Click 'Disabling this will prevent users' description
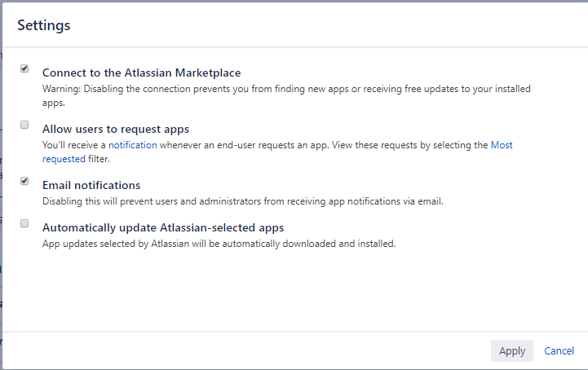Screen dimensions: 588x370 point(243,201)
